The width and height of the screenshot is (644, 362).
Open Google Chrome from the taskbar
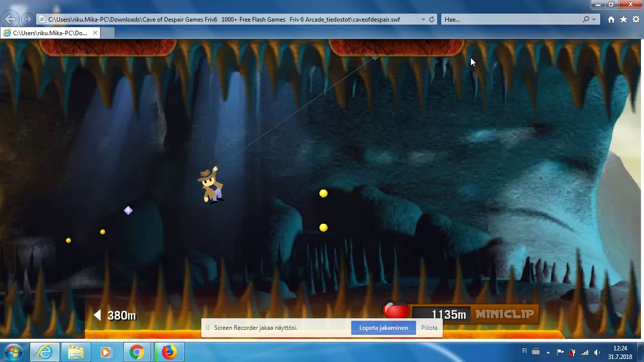click(x=136, y=352)
